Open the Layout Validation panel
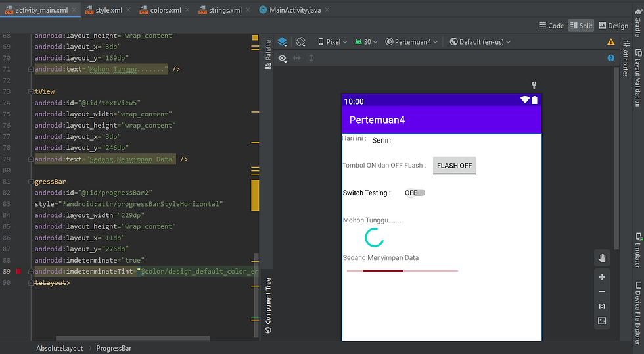This screenshot has height=354, width=644. click(638, 78)
